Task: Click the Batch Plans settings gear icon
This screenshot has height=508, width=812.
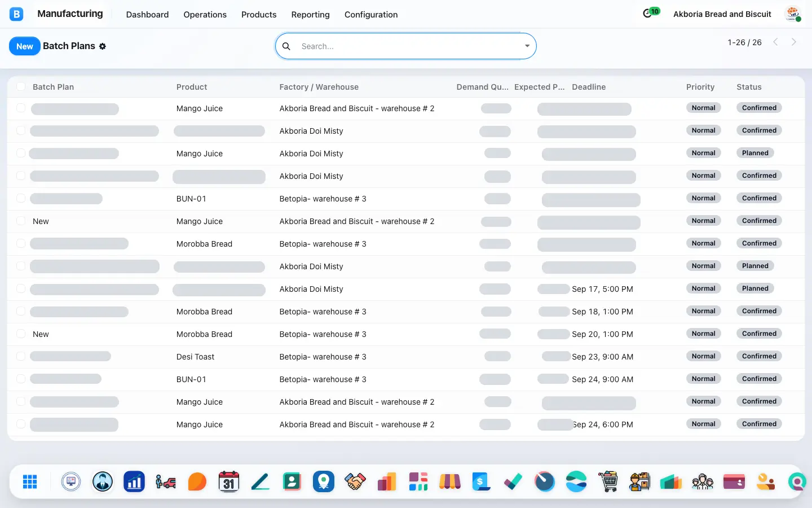Action: [x=103, y=46]
